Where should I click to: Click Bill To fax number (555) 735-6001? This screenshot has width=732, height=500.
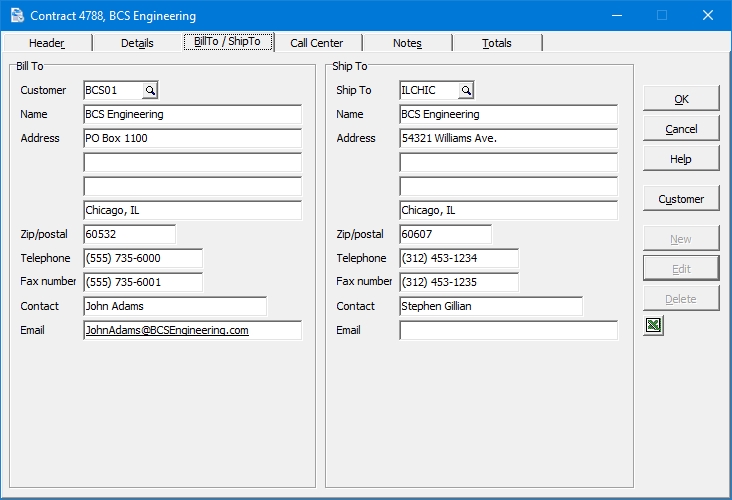click(143, 282)
